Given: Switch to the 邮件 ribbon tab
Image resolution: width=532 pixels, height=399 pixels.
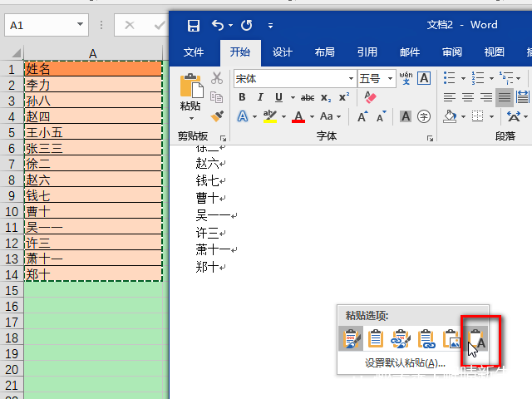Looking at the screenshot, I should pos(410,52).
